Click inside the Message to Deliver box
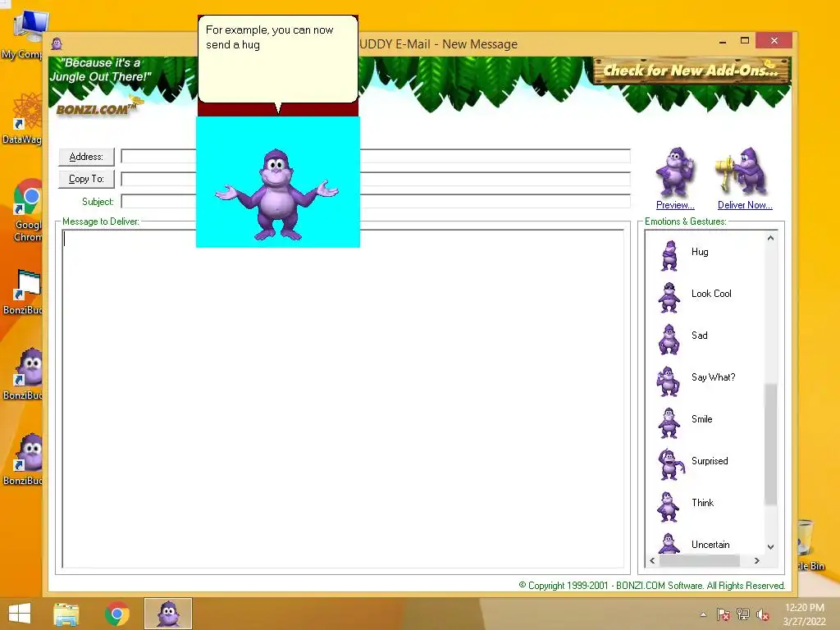The width and height of the screenshot is (840, 630). pyautogui.click(x=343, y=399)
